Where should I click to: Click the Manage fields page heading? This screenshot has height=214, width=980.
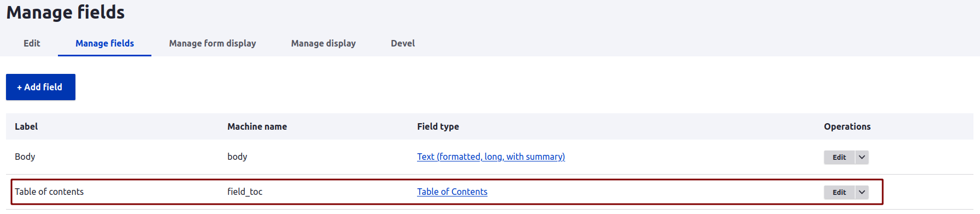pos(66,12)
